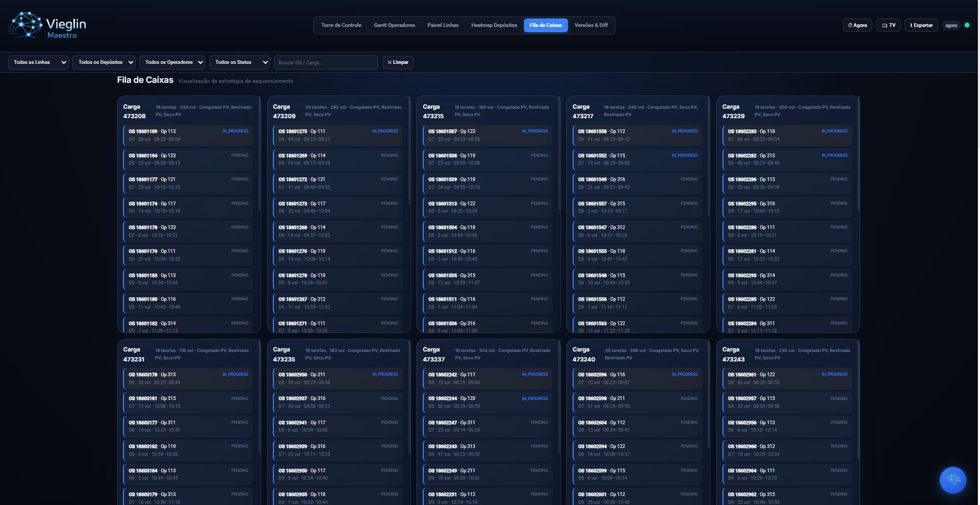Open the floating network assistant bubble
The image size is (980, 505).
pyautogui.click(x=953, y=480)
